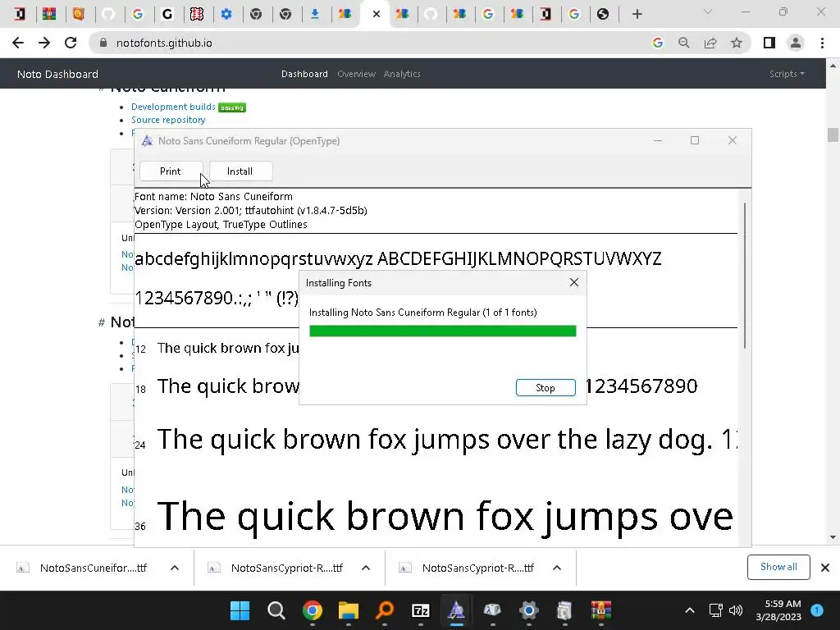The height and width of the screenshot is (630, 840).
Task: Open the Font Viewer taskbar icon
Action: pos(456,610)
